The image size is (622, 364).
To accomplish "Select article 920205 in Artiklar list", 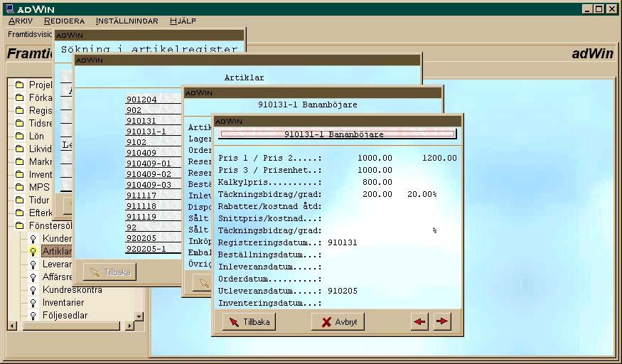I will coord(153,238).
